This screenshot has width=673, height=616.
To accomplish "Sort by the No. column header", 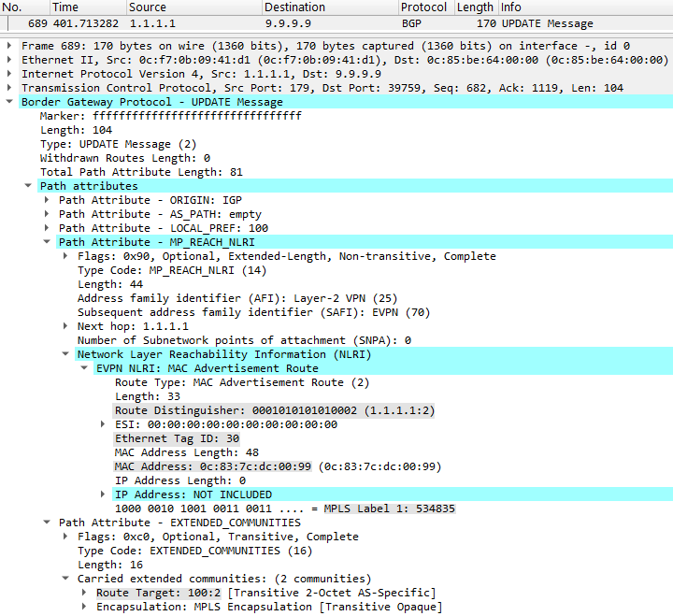I will click(24, 7).
